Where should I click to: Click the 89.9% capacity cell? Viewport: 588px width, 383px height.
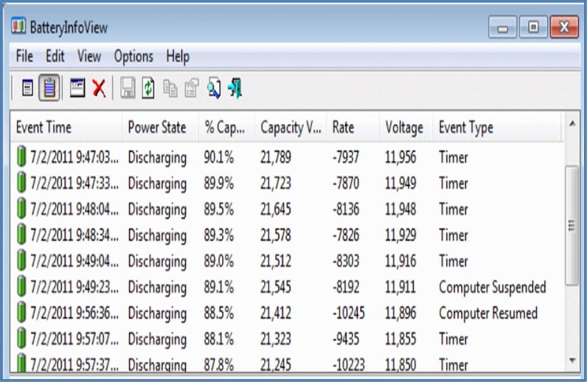(x=219, y=183)
